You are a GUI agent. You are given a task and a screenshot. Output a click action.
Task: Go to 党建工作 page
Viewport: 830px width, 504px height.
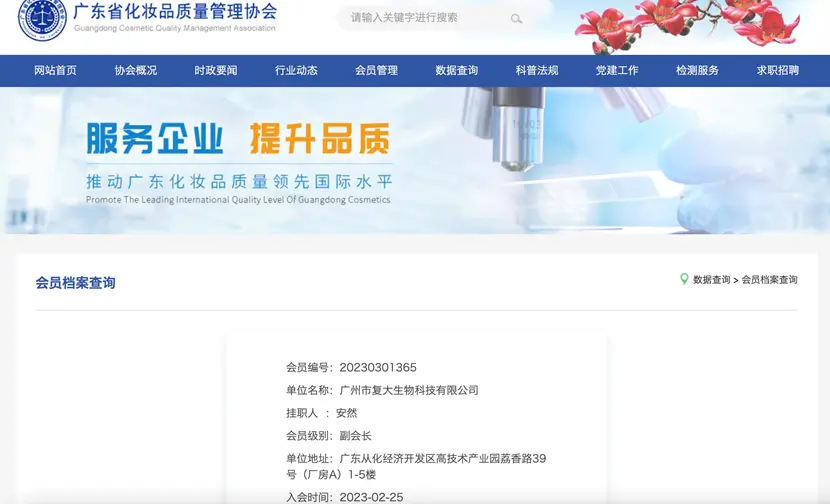coord(617,70)
